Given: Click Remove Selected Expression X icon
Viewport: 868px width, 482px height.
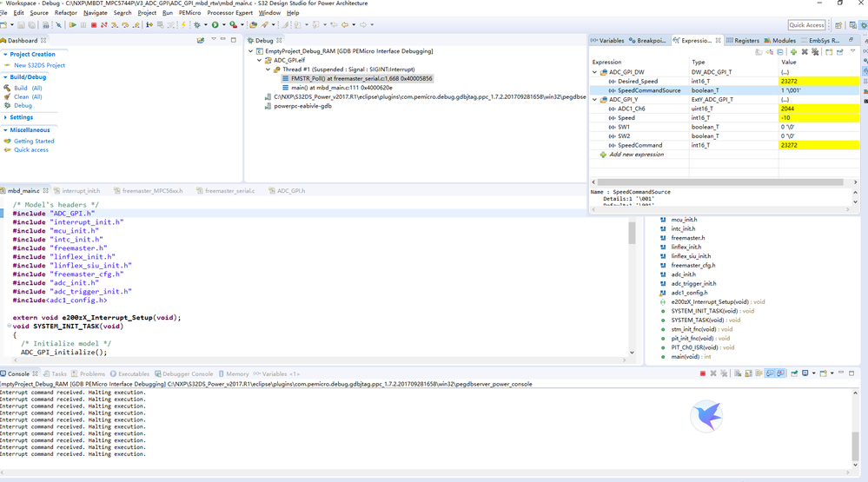Looking at the screenshot, I should tap(805, 52).
